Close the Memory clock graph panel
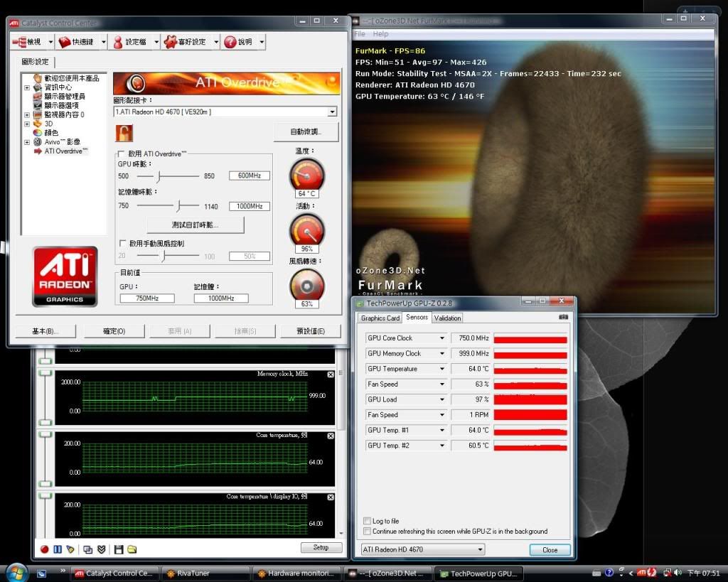The image size is (728, 582). click(x=331, y=374)
